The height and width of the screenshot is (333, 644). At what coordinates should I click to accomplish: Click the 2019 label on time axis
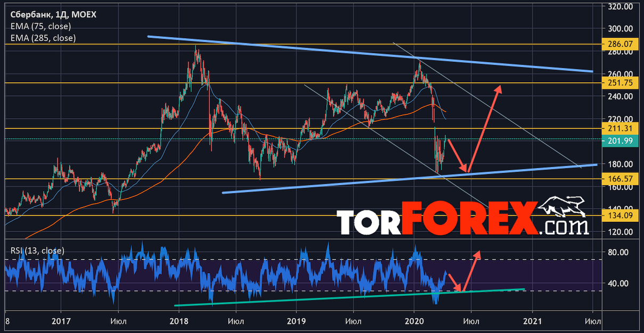pos(296,321)
